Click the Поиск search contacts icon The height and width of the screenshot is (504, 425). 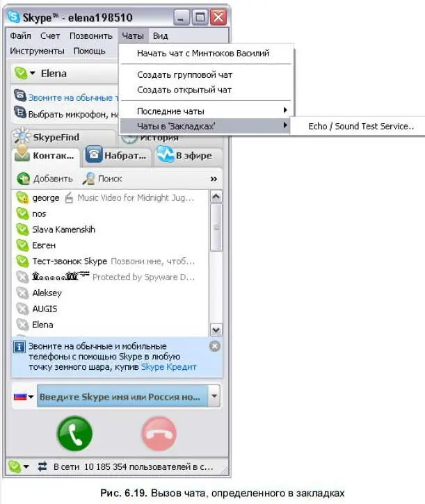(88, 179)
